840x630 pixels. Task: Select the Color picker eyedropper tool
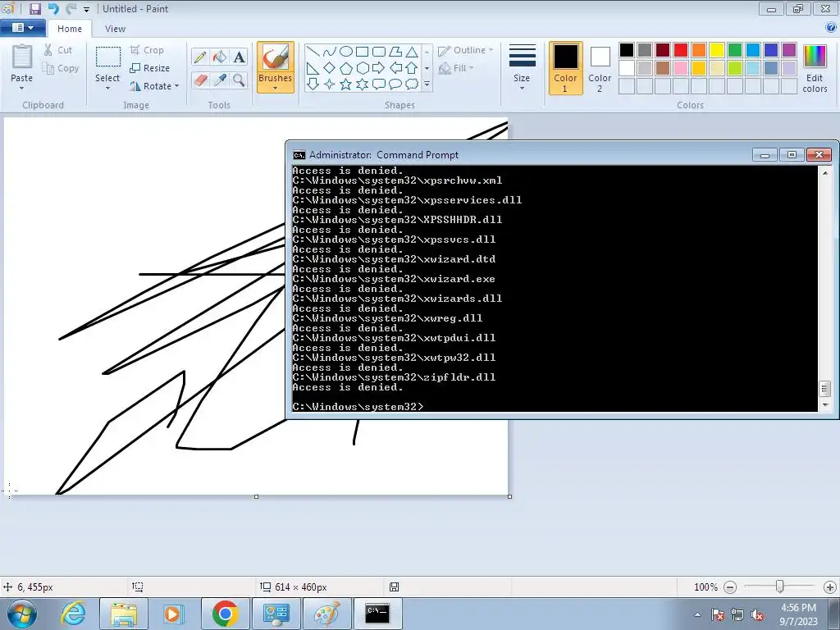point(220,80)
